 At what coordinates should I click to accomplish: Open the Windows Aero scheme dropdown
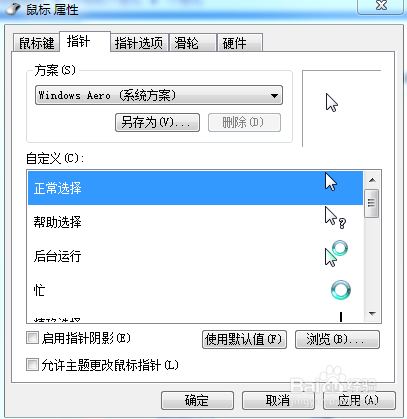(x=159, y=95)
